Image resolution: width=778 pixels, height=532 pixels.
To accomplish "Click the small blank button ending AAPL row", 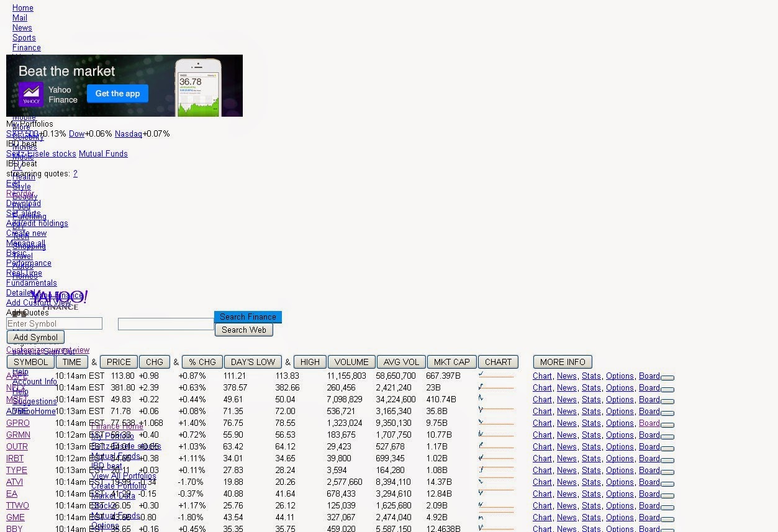I will tap(667, 377).
